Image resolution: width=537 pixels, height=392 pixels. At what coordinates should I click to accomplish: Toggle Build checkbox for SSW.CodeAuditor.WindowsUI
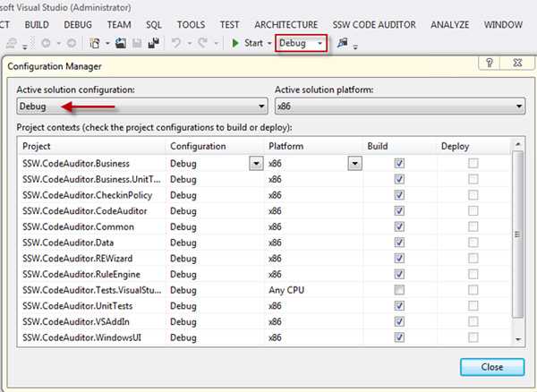point(399,337)
